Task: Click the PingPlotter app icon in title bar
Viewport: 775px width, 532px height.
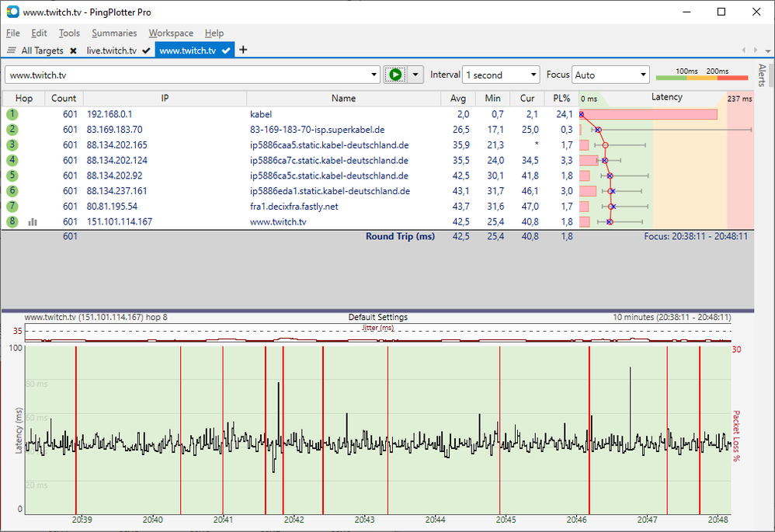Action: tap(13, 12)
